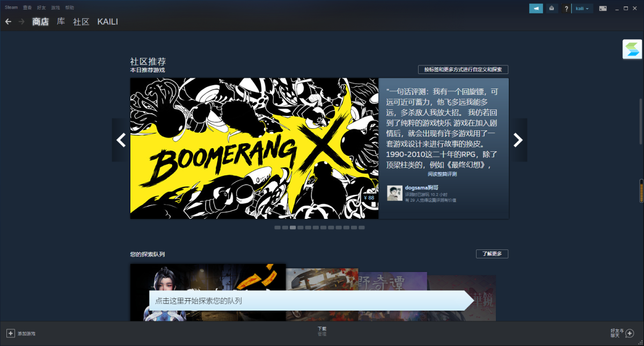Click the 了解更多 button
The width and height of the screenshot is (644, 346).
coord(492,254)
